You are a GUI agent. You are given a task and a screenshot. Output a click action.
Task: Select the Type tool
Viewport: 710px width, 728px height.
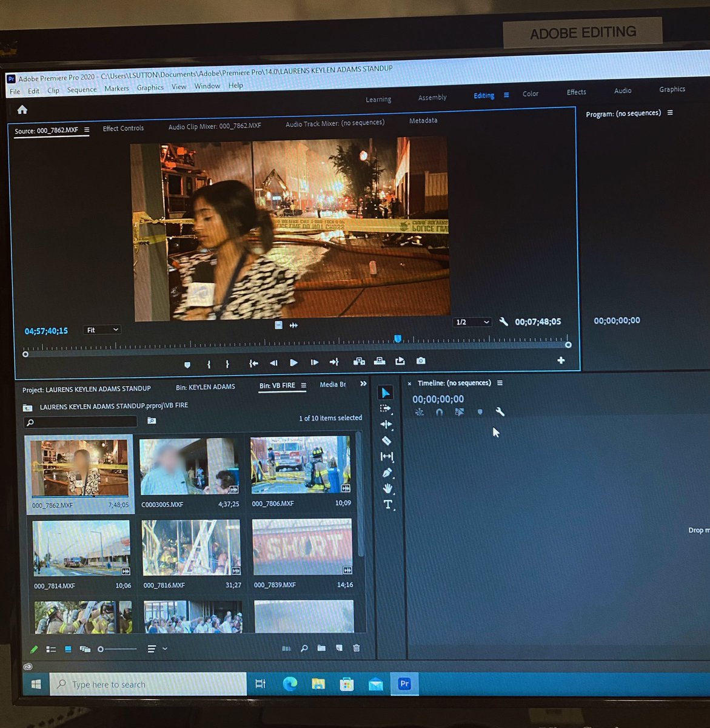click(387, 503)
